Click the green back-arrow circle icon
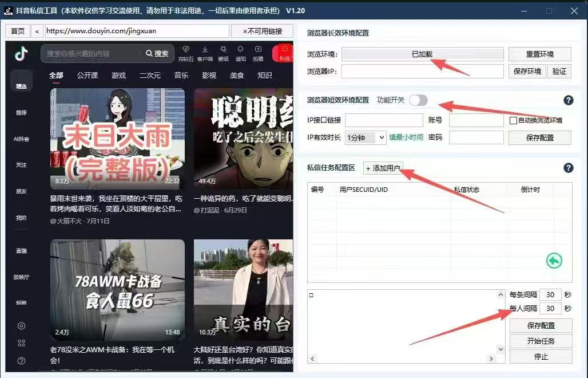Image resolution: width=588 pixels, height=378 pixels. 554,261
